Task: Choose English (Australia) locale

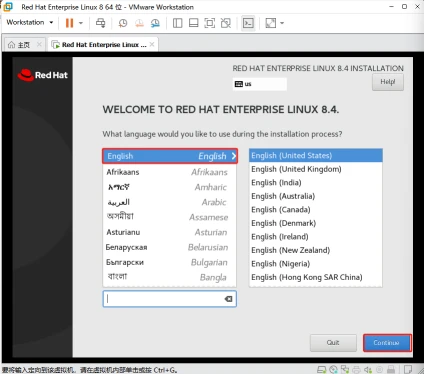Action: tap(316, 196)
